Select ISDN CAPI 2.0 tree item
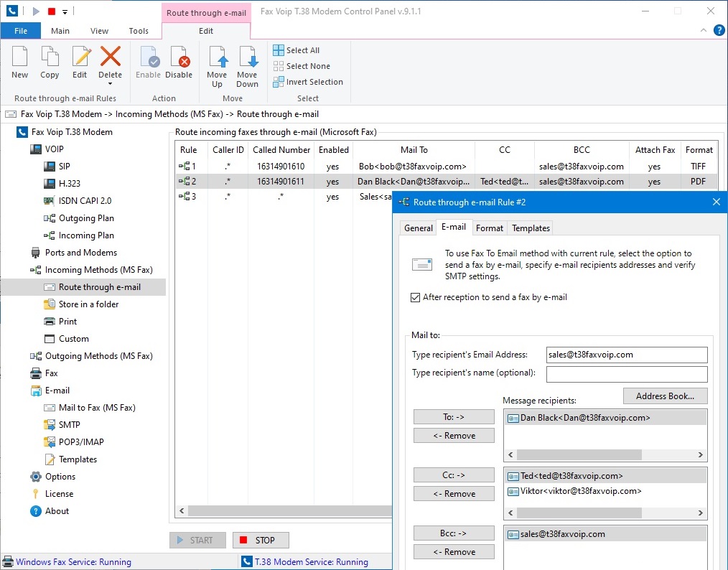 tap(77, 200)
